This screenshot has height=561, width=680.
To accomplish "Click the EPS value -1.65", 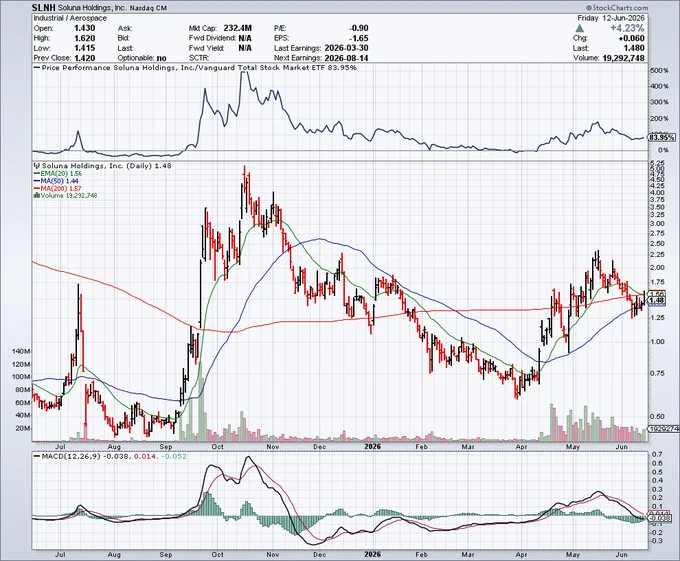I will [x=359, y=38].
